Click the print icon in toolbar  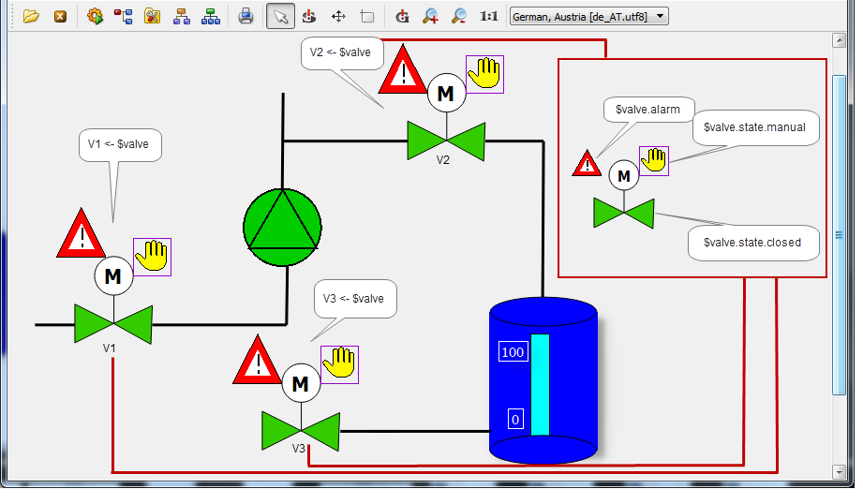[x=246, y=16]
